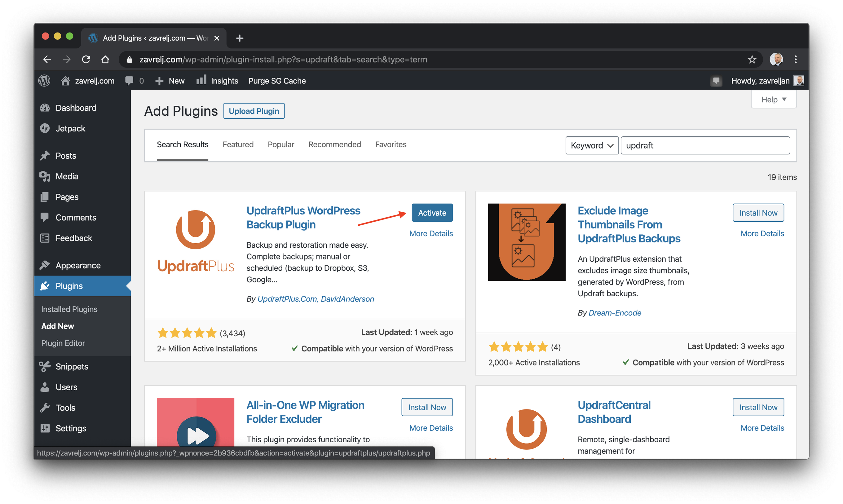Open Pages in sidebar
This screenshot has width=843, height=504.
pyautogui.click(x=82, y=197)
